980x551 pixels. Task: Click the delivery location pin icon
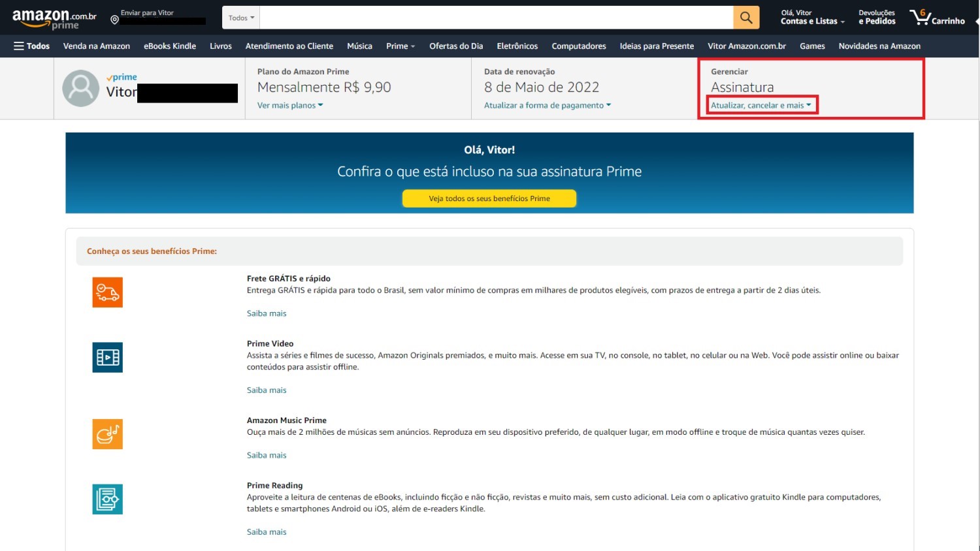(114, 20)
